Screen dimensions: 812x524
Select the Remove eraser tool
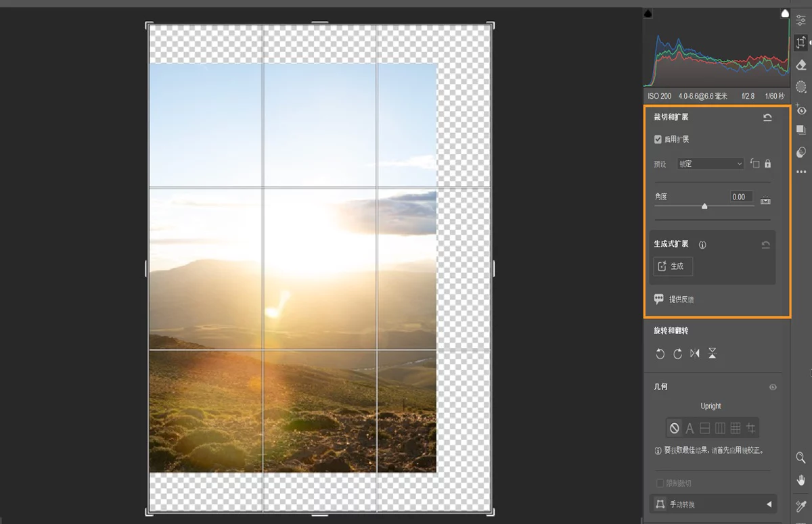pos(801,65)
